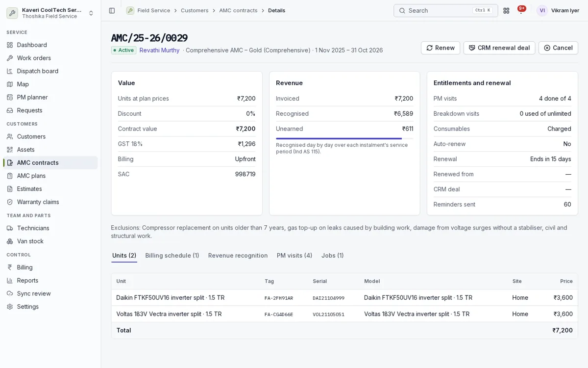Open the Revathi Murthy customer link
Screen dimensions: 588x368
[160, 50]
